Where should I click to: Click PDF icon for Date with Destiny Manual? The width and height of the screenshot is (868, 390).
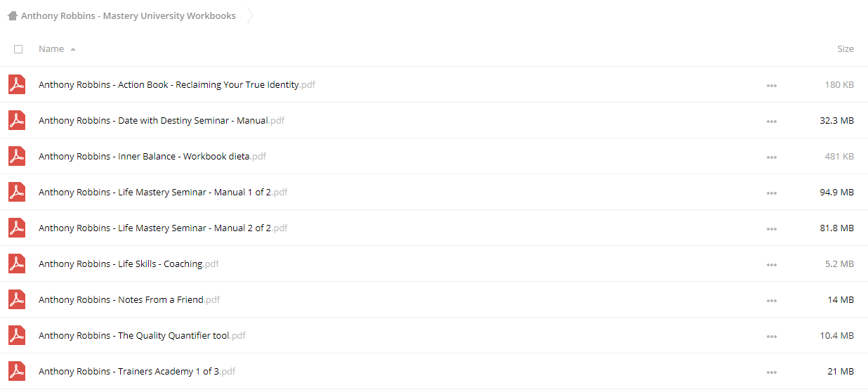coord(17,121)
